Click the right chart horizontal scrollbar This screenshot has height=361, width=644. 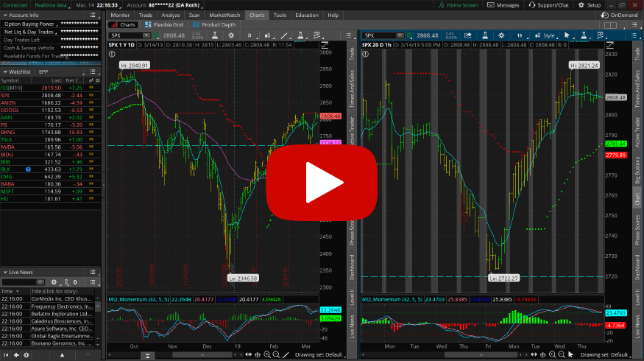click(481, 354)
